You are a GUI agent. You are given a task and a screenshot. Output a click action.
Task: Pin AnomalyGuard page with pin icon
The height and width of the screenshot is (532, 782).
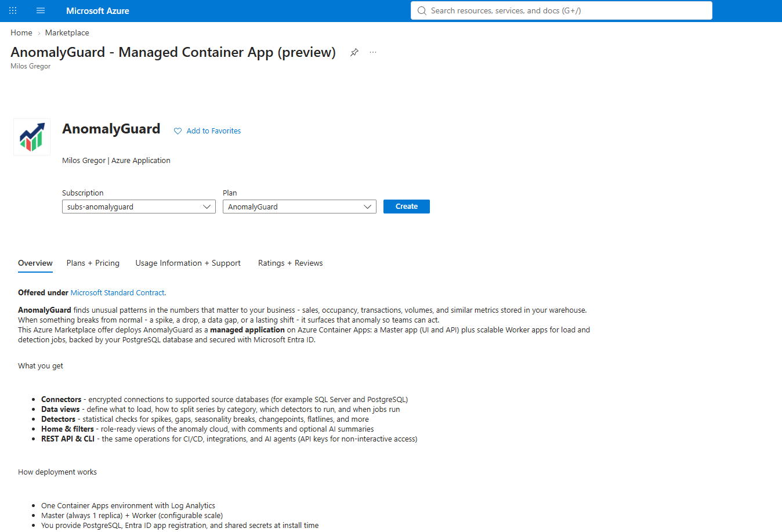(x=354, y=52)
